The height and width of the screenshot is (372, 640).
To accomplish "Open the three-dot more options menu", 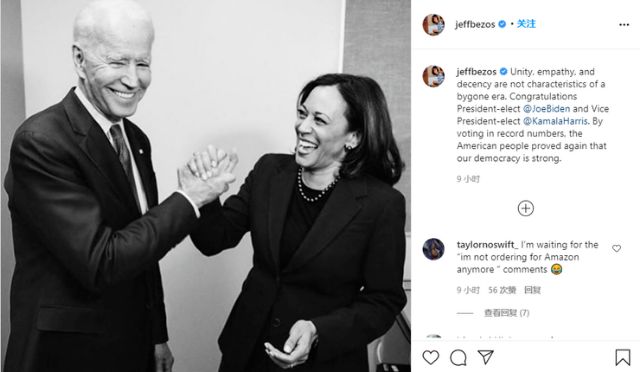I will [624, 25].
